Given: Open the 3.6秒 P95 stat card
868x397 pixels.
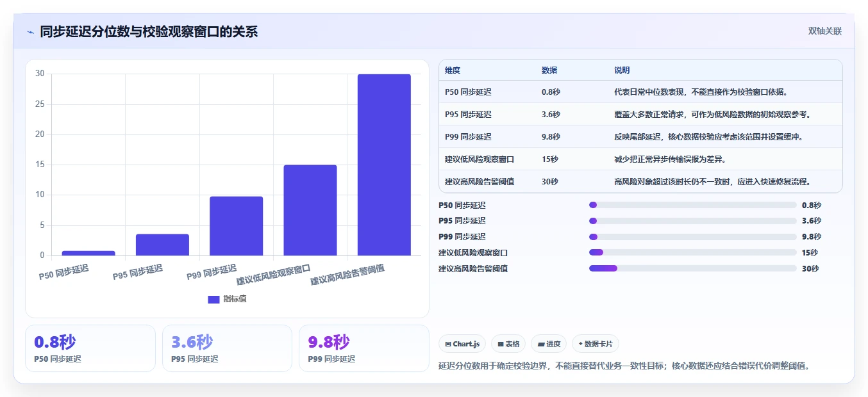Looking at the screenshot, I should 227,348.
